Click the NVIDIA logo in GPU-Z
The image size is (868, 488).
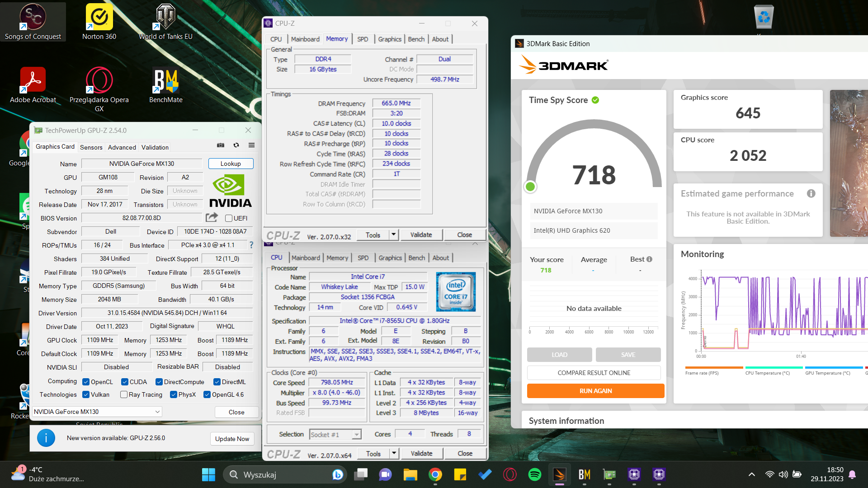point(231,191)
